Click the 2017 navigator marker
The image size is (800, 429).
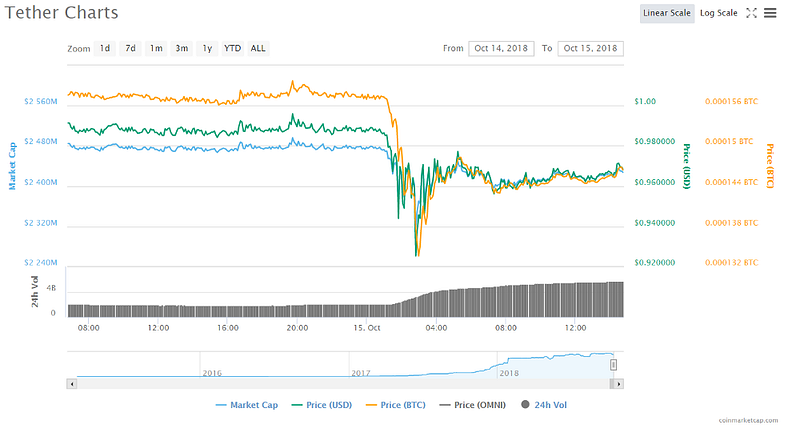361,373
